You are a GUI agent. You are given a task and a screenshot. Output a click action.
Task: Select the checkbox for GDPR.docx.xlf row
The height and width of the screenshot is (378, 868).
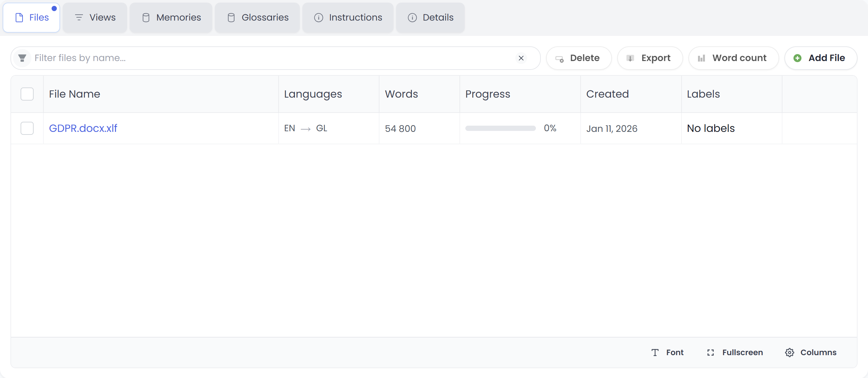[27, 128]
